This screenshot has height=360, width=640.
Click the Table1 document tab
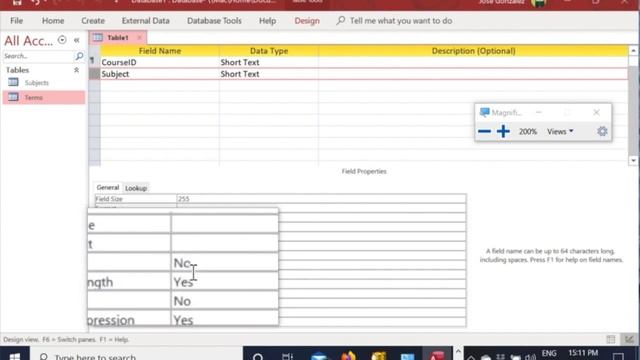118,38
